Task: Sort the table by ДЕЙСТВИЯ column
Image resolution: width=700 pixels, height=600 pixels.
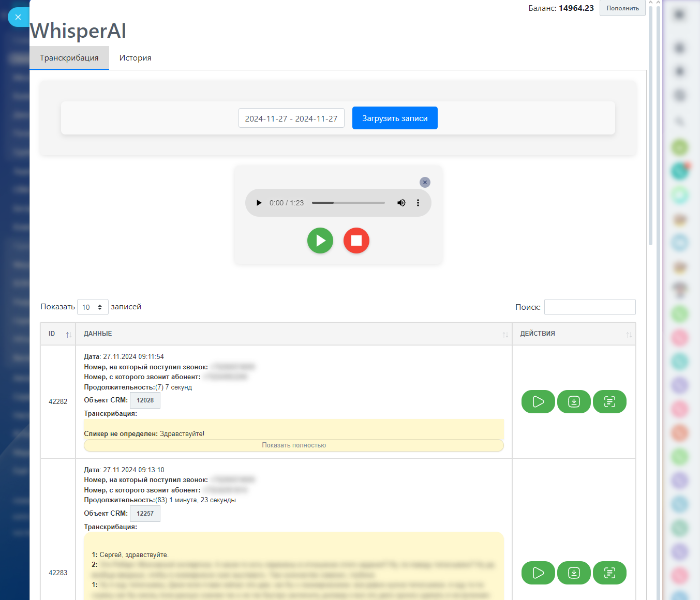Action: tap(574, 334)
